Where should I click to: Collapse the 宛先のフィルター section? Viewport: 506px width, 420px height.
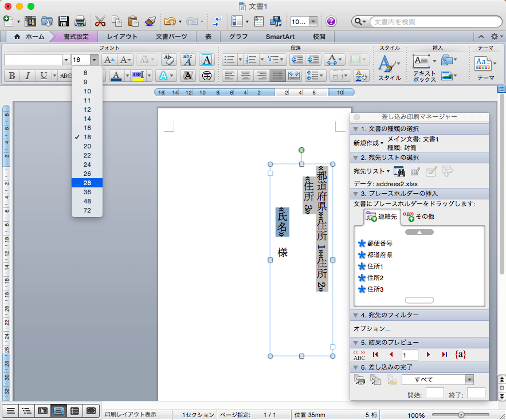tap(356, 316)
